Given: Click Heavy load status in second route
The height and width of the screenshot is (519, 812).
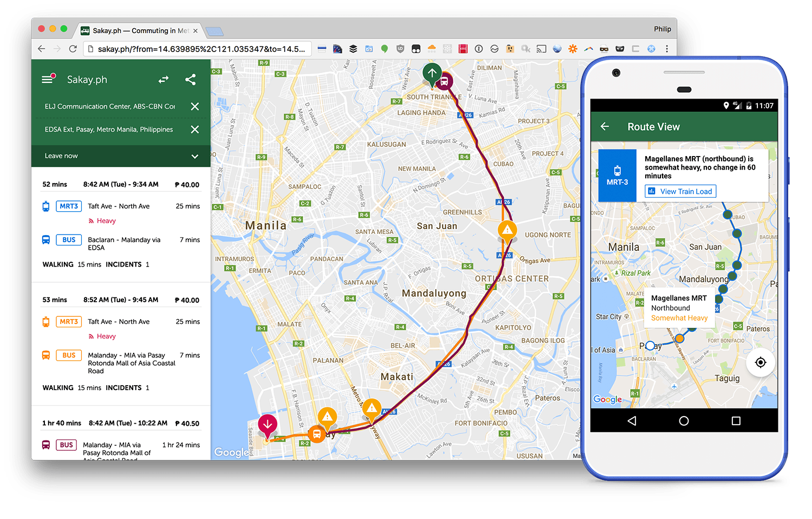Looking at the screenshot, I should pos(102,336).
